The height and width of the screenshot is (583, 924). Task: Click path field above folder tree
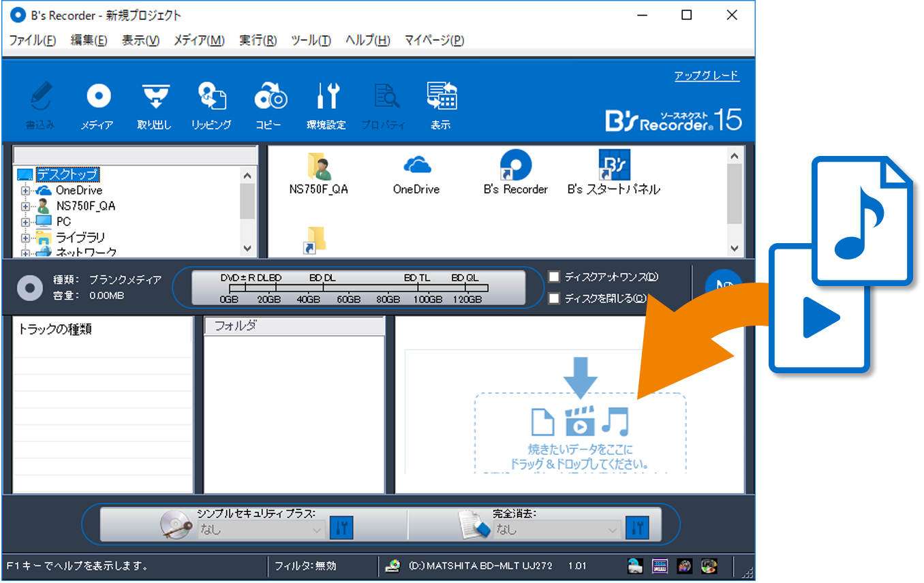click(135, 155)
